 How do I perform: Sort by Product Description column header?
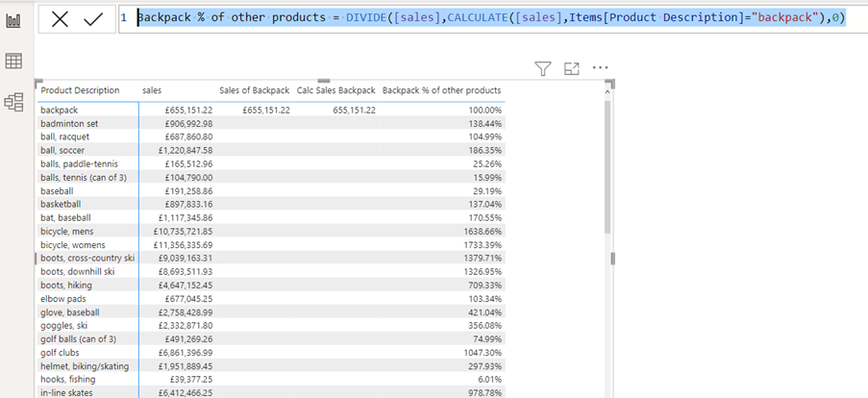[x=81, y=90]
